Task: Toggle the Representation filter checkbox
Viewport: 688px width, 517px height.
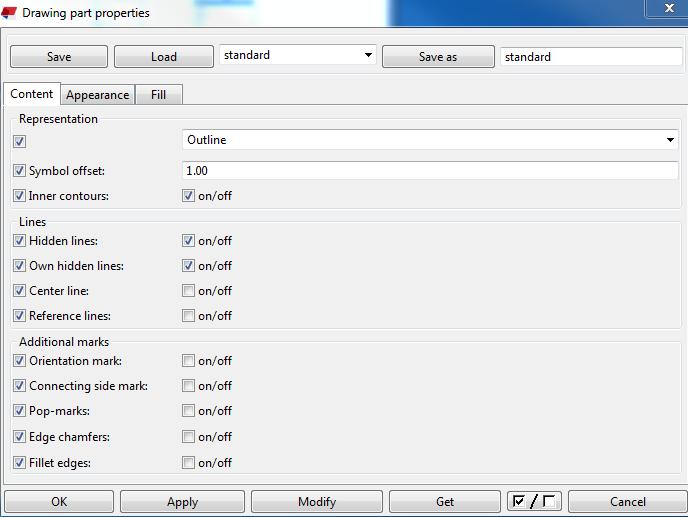Action: [x=19, y=141]
